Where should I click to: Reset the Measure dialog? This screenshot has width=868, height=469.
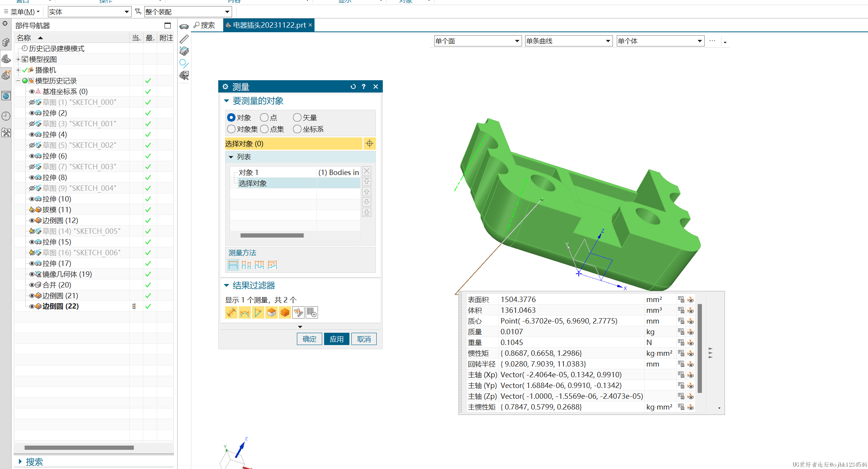click(x=353, y=87)
